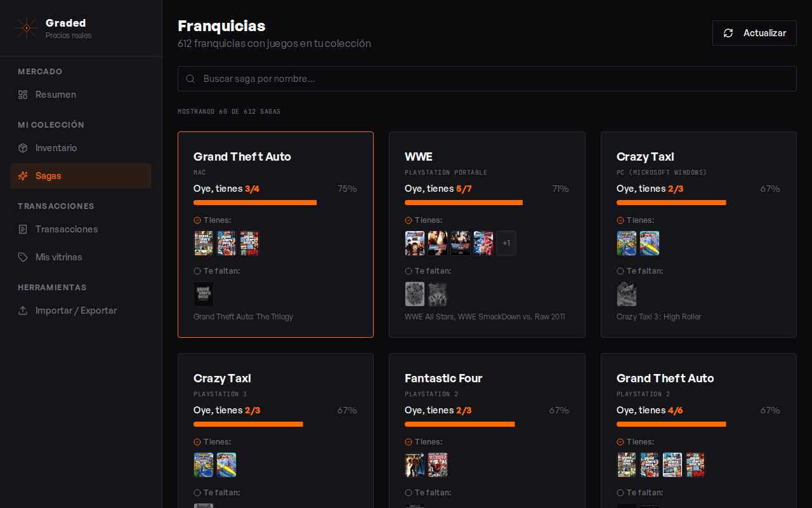Click the Importar / Exportar upload icon

pos(23,311)
